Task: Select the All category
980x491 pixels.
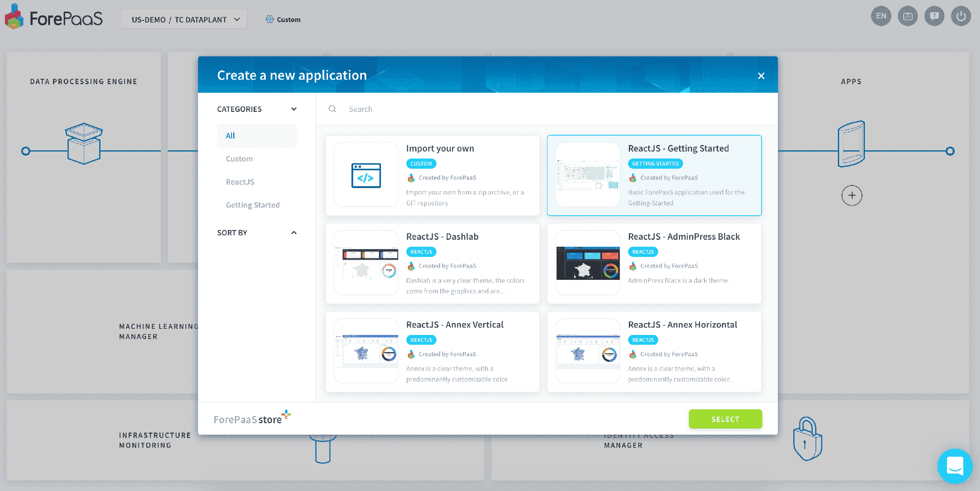Action: tap(257, 136)
